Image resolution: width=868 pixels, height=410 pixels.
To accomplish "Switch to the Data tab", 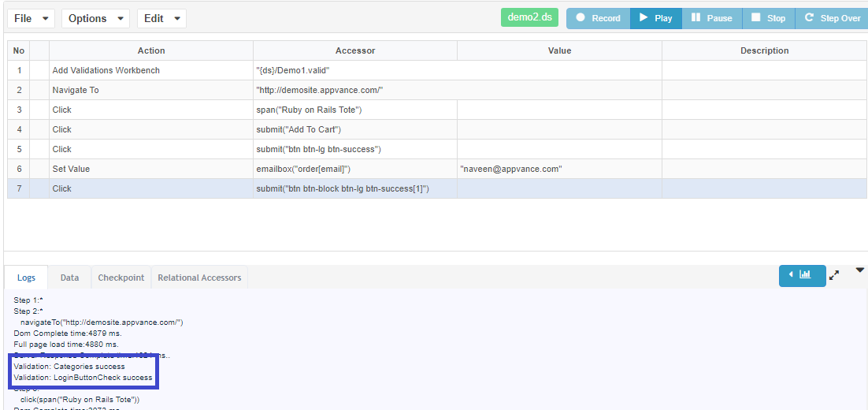I will tap(70, 278).
